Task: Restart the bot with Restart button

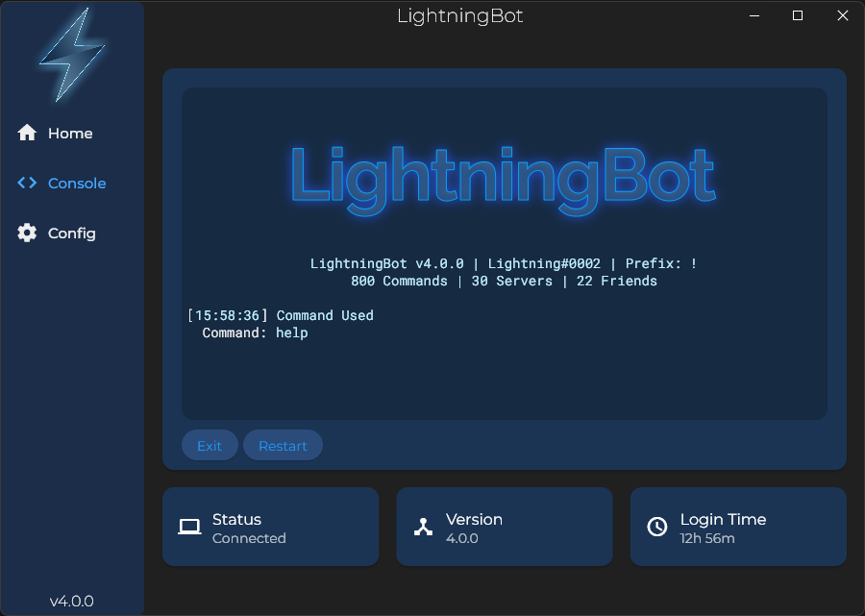Action: [283, 445]
